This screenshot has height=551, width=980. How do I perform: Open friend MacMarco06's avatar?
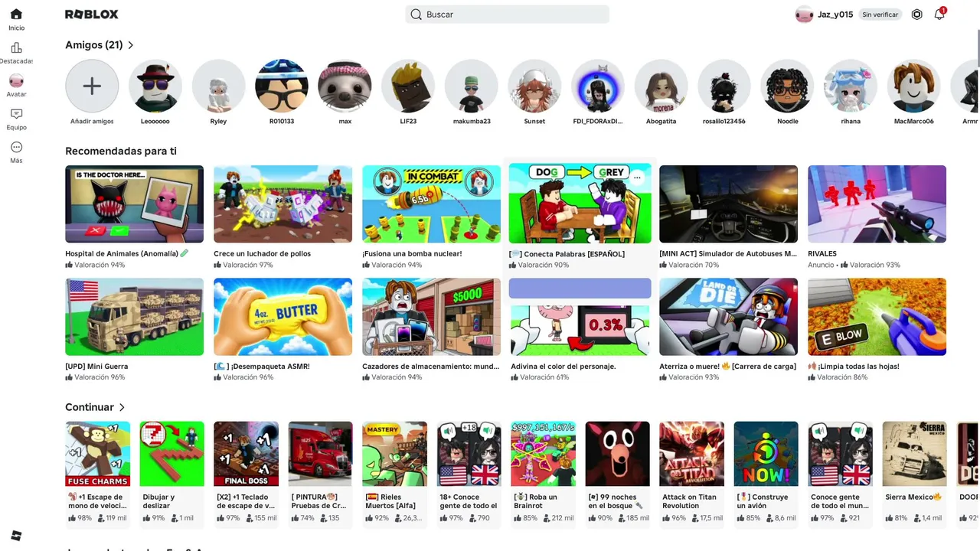[x=914, y=86]
